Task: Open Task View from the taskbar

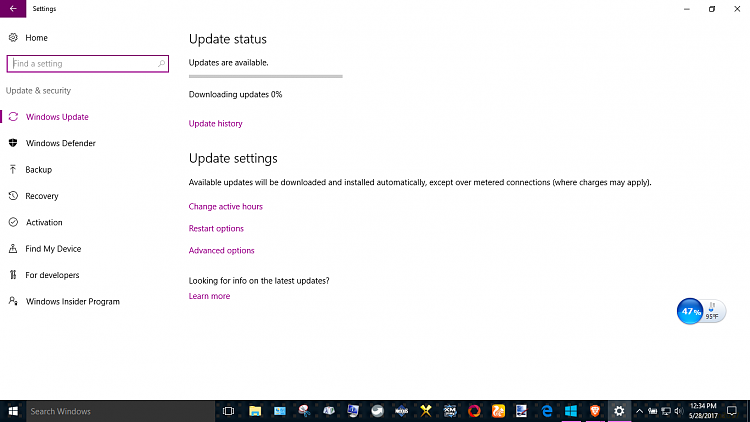Action: 229,411
